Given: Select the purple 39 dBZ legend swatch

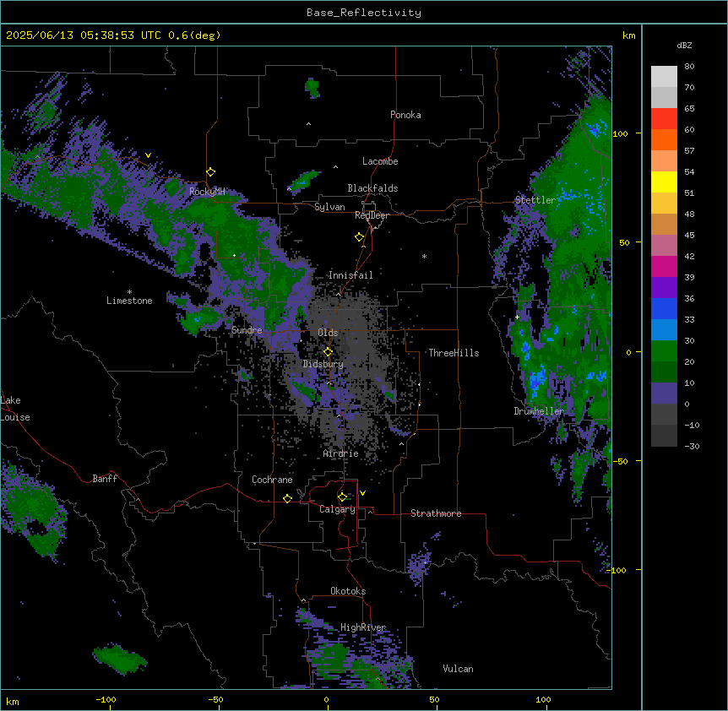Looking at the screenshot, I should (664, 287).
